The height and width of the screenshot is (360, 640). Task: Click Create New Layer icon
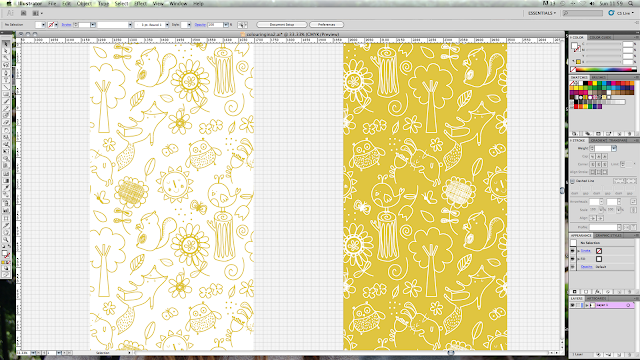[x=619, y=355]
